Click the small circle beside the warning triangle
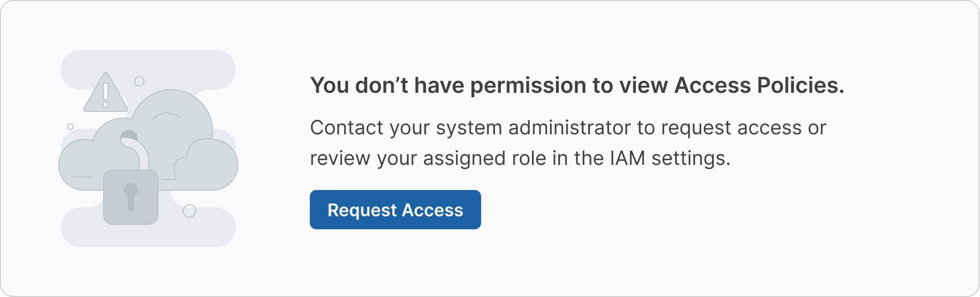This screenshot has height=297, width=980. [x=139, y=81]
